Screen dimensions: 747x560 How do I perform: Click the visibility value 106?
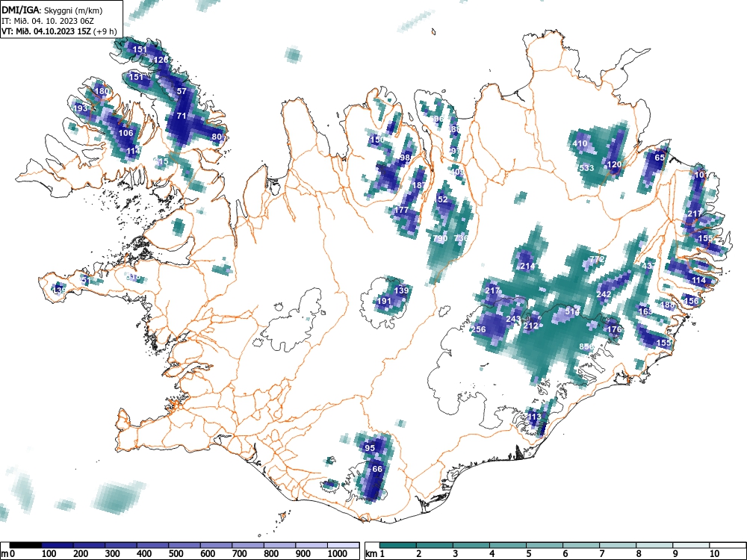pyautogui.click(x=125, y=133)
